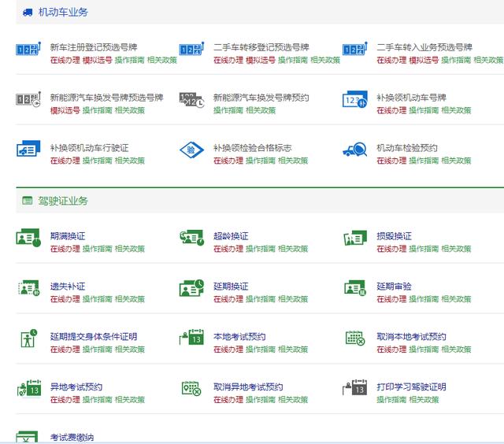The height and width of the screenshot is (444, 504).
Task: Open 模拟选号 under 二手车转移登记预选号牌
Action: [x=261, y=60]
